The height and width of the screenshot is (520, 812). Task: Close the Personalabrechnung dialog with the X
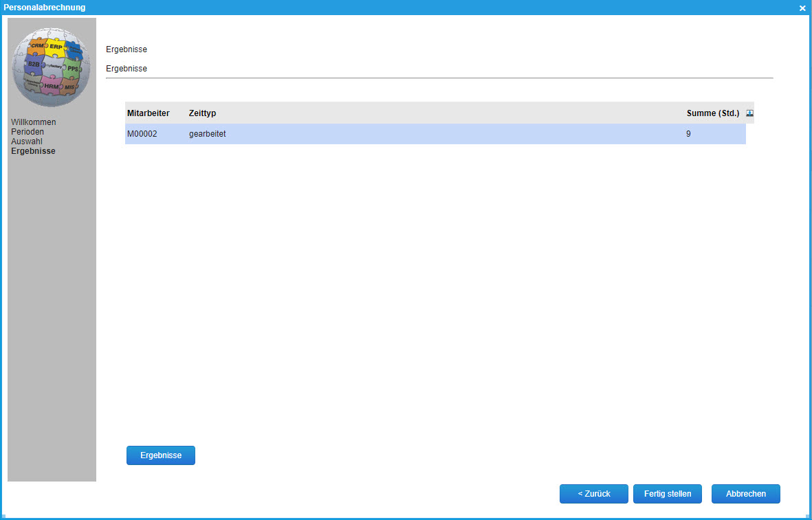tap(802, 8)
